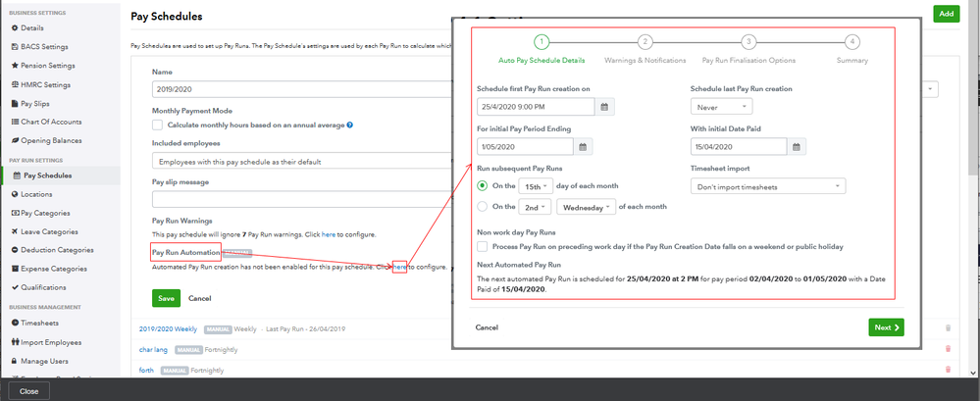
Task: Click the green Add button
Action: point(947,14)
